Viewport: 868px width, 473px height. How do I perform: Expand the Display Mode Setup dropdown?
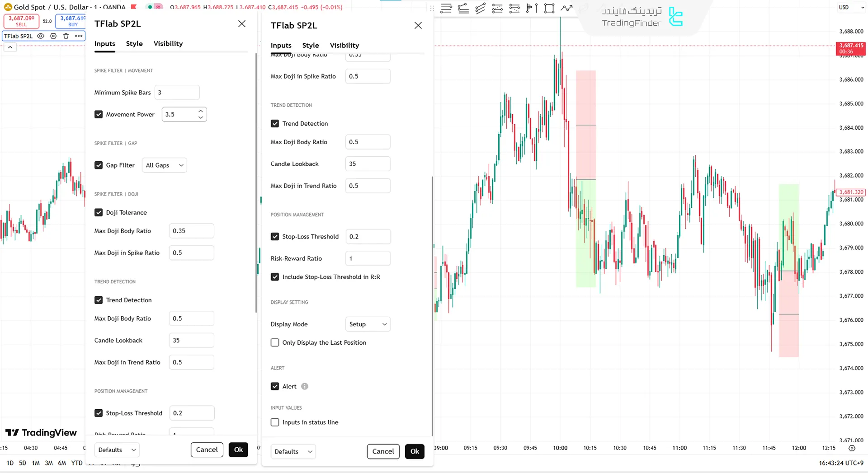pyautogui.click(x=368, y=324)
